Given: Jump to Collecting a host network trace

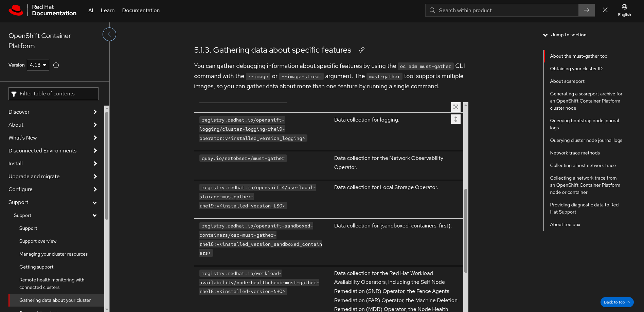Looking at the screenshot, I should (583, 165).
